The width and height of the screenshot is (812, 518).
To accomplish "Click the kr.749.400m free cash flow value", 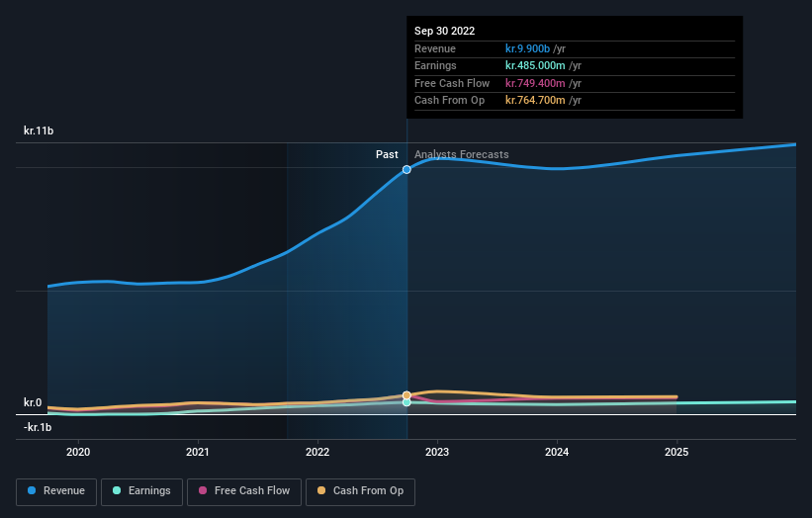I will pyautogui.click(x=535, y=83).
